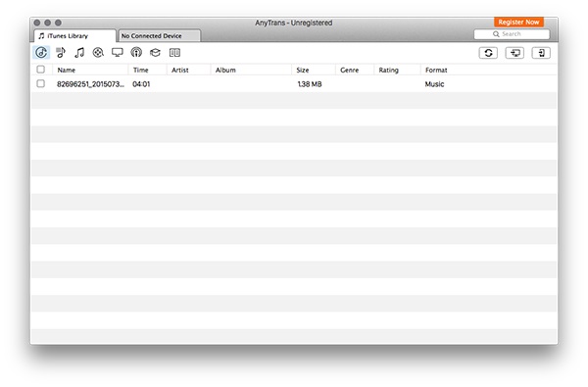Viewport: 588px width, 387px height.
Task: Select the Music category icon
Action: [x=41, y=53]
